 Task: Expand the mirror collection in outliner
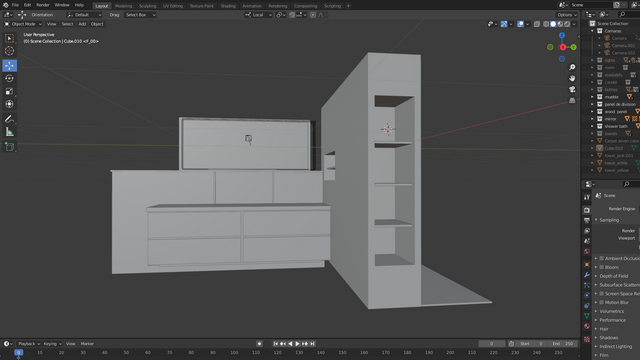click(x=593, y=119)
